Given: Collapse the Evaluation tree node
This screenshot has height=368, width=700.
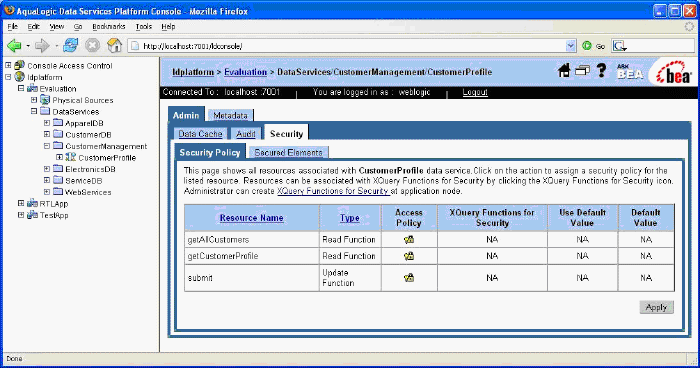Looking at the screenshot, I should point(21,88).
